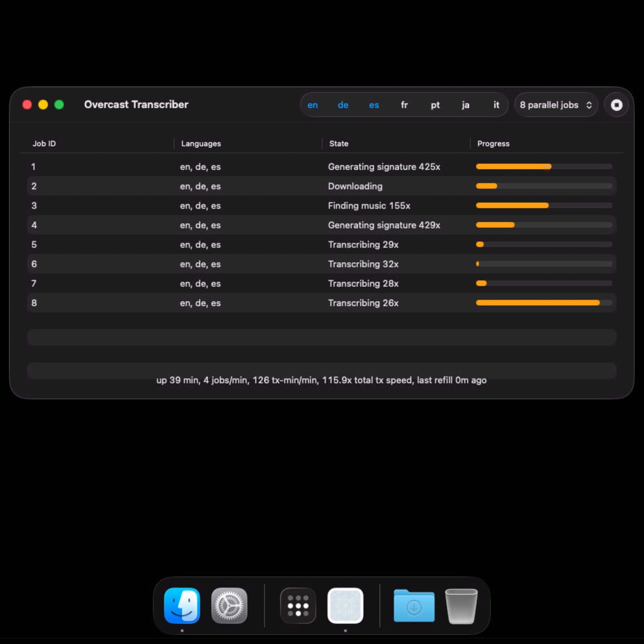Open the Trash in the dock
The height and width of the screenshot is (644, 644).
(461, 606)
